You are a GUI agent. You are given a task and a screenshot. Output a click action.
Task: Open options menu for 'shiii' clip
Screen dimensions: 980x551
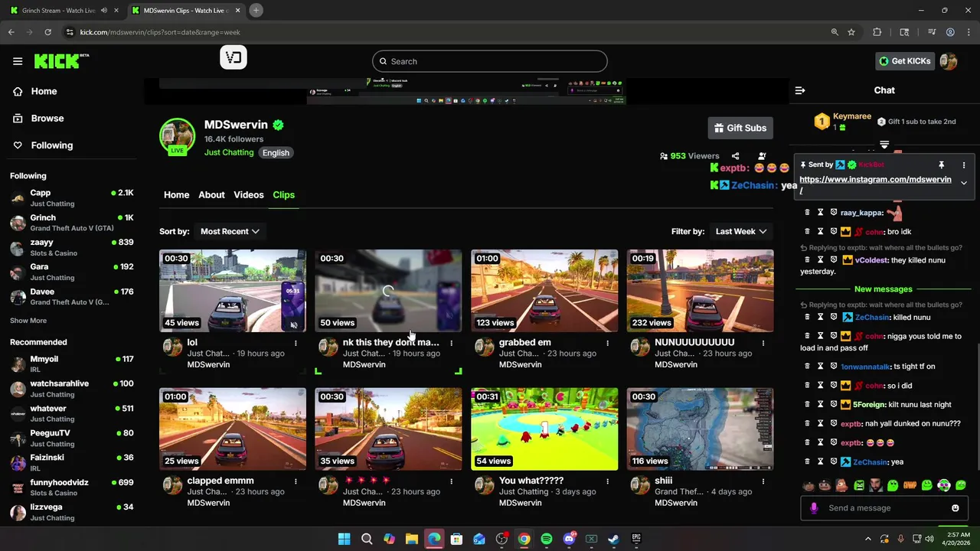pos(763,481)
